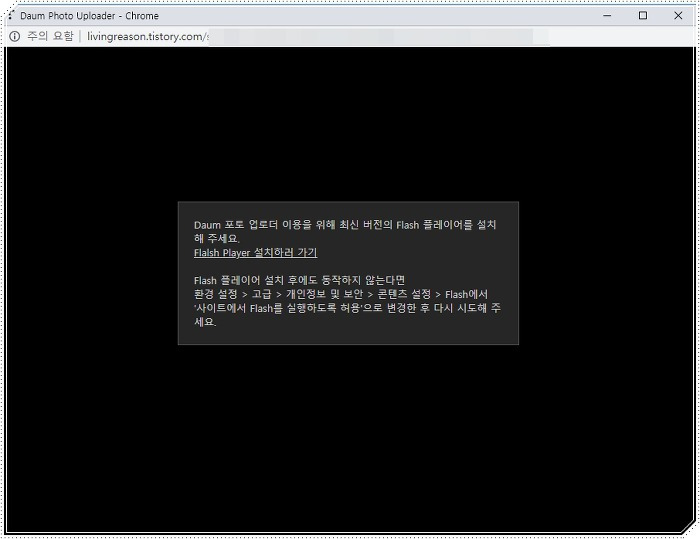700x539 pixels.
Task: Click the text 'Flash 플레이어 설치 후에도 동작하지 않는다면'
Action: [299, 280]
